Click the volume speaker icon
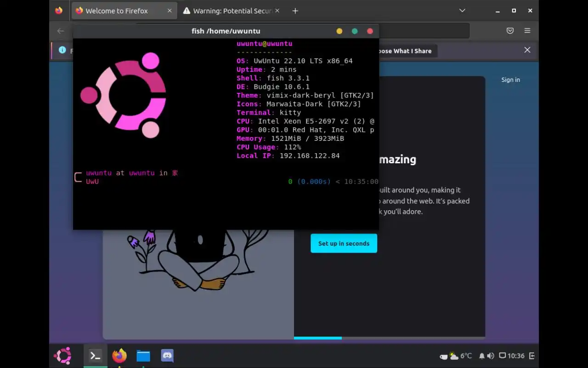588x368 pixels. click(491, 356)
